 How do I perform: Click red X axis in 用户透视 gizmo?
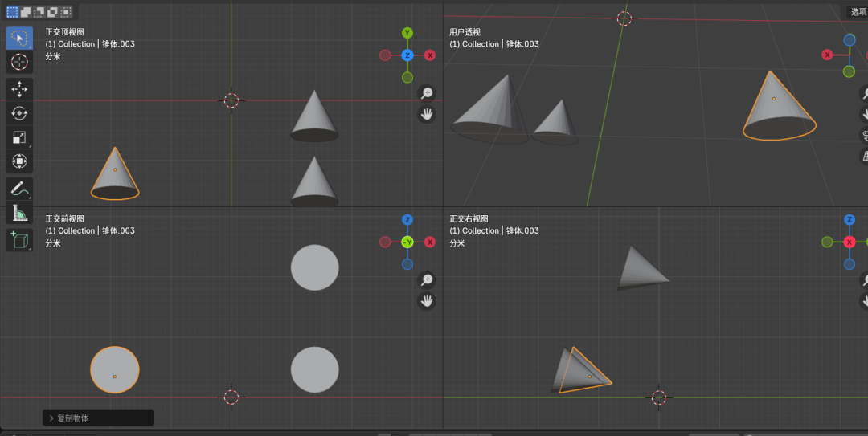pos(827,55)
